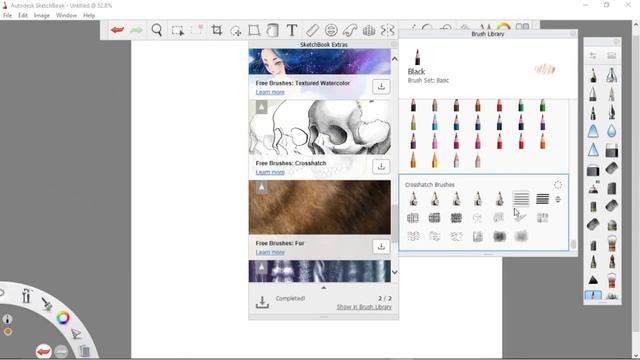
Task: Open color wheel in the lagoon
Action: click(x=63, y=318)
